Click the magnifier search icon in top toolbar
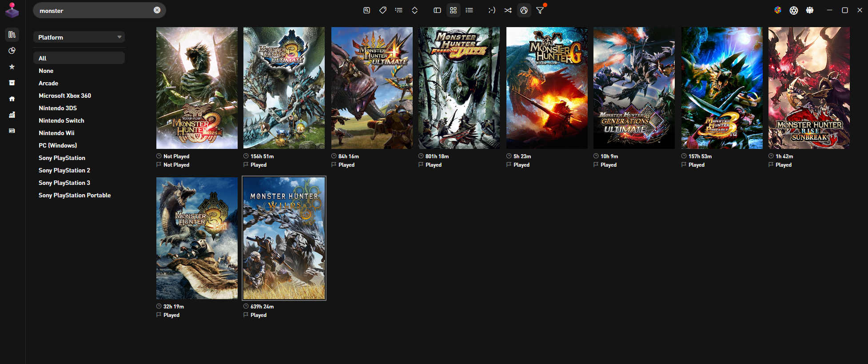The width and height of the screenshot is (868, 364). 366,10
